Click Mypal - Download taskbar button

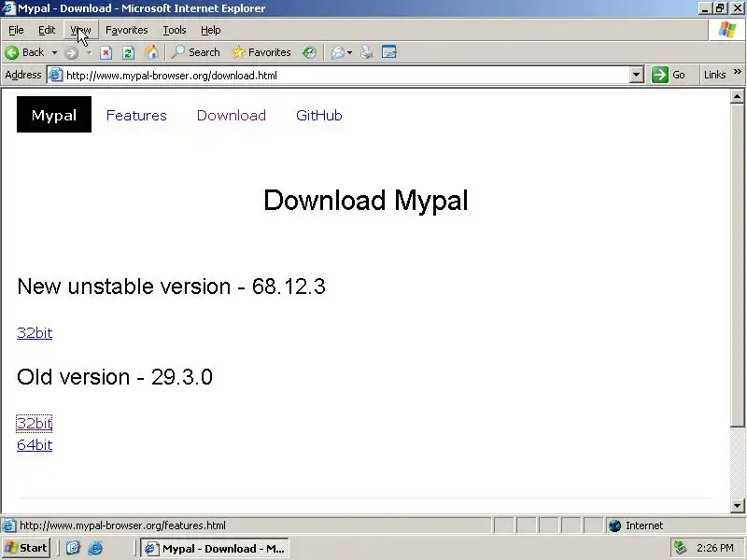tap(215, 549)
